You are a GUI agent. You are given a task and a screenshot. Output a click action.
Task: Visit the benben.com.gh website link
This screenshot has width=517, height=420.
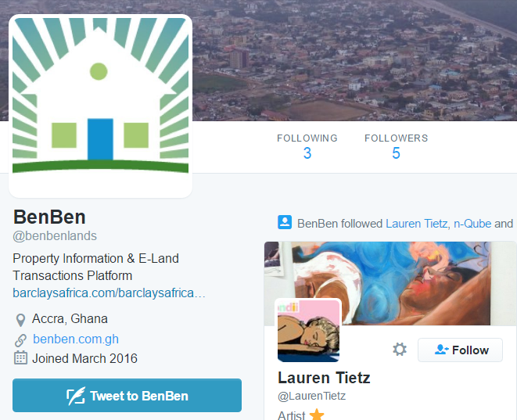(x=76, y=339)
